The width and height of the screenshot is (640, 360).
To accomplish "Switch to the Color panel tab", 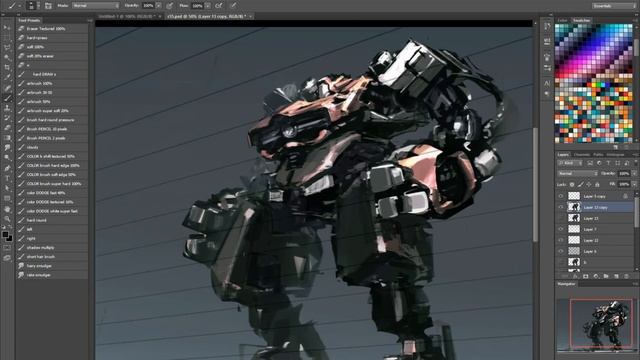I will pos(562,20).
